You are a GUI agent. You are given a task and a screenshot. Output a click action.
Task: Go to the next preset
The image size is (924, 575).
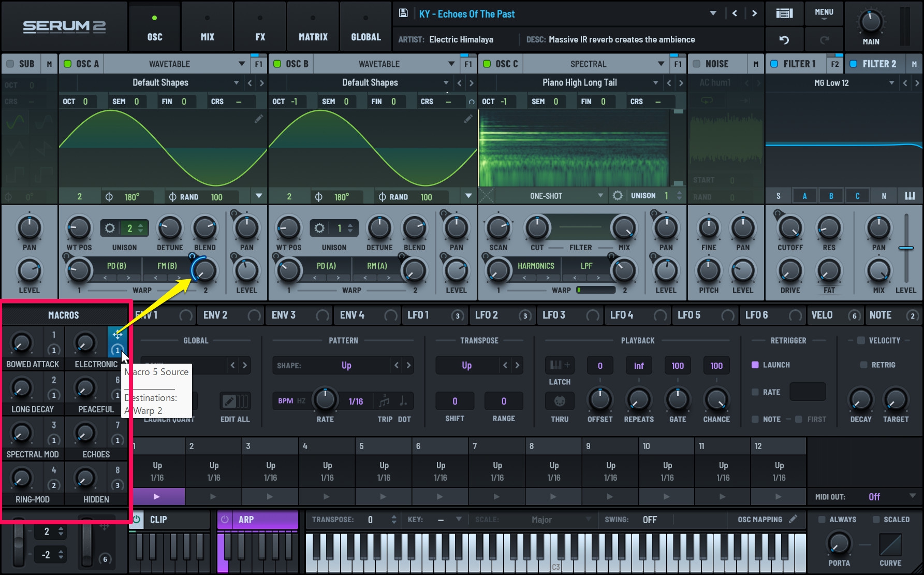pyautogui.click(x=754, y=13)
